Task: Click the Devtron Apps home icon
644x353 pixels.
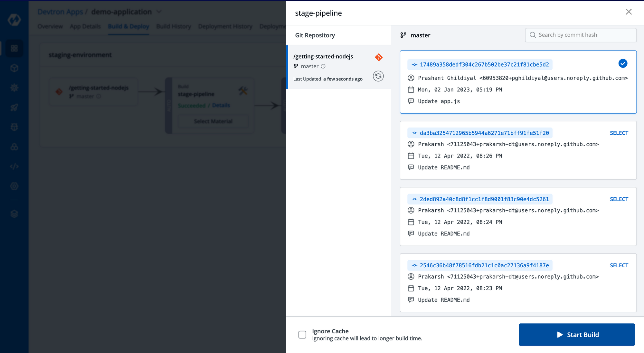Action: pyautogui.click(x=14, y=20)
